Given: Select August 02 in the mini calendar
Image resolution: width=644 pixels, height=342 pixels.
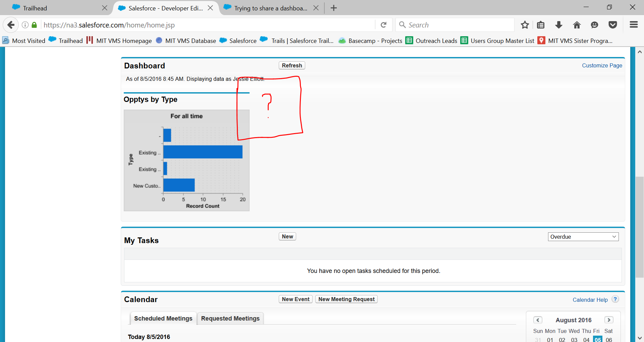Looking at the screenshot, I should tap(562, 339).
